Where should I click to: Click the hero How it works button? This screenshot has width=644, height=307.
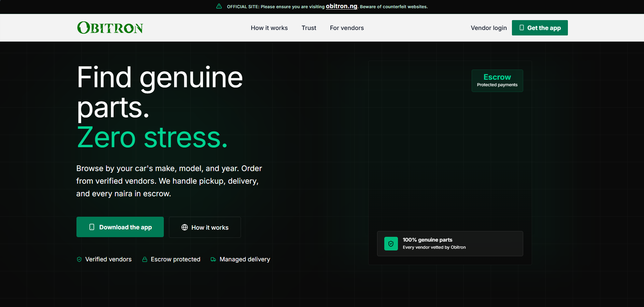(205, 227)
